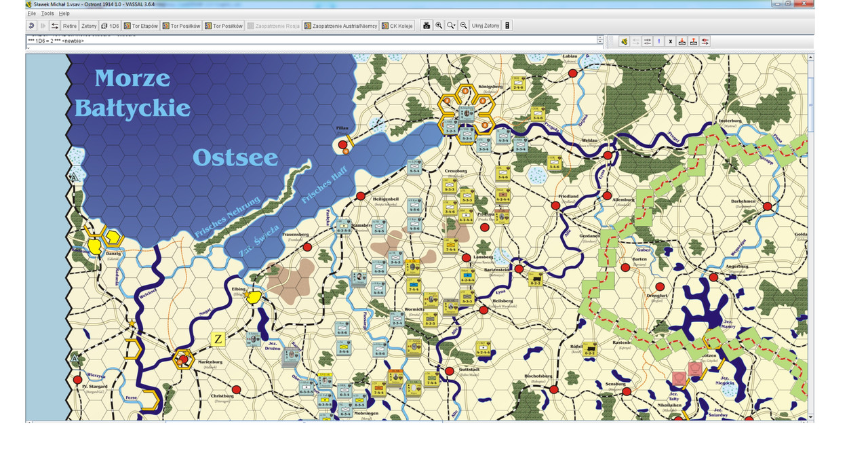
Task: Open the CK Koleje window
Action: 397,26
